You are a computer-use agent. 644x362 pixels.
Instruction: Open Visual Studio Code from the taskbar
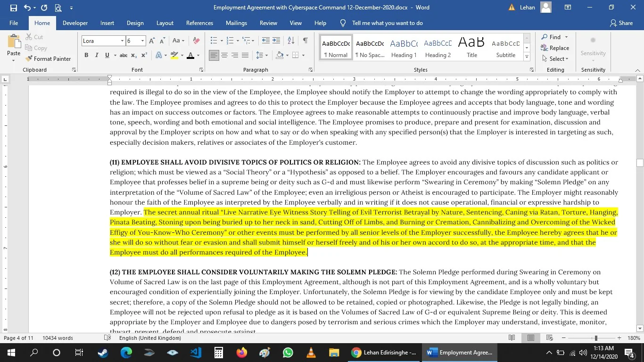coord(196,353)
